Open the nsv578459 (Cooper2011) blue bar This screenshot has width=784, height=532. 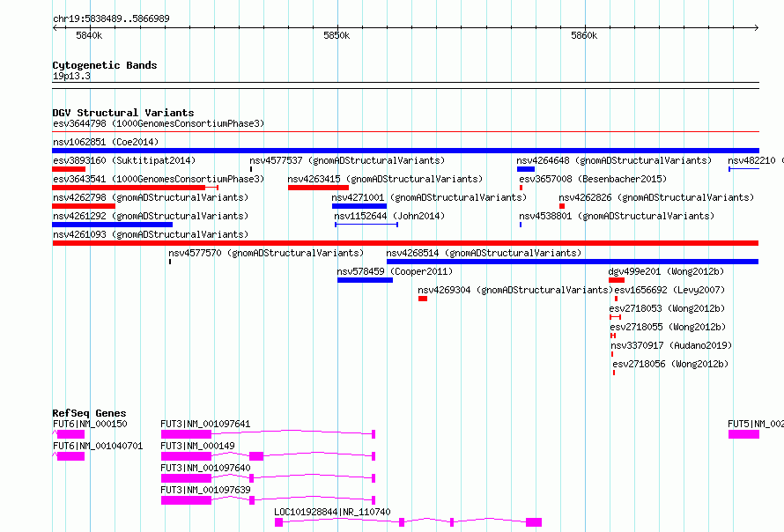[x=365, y=280]
